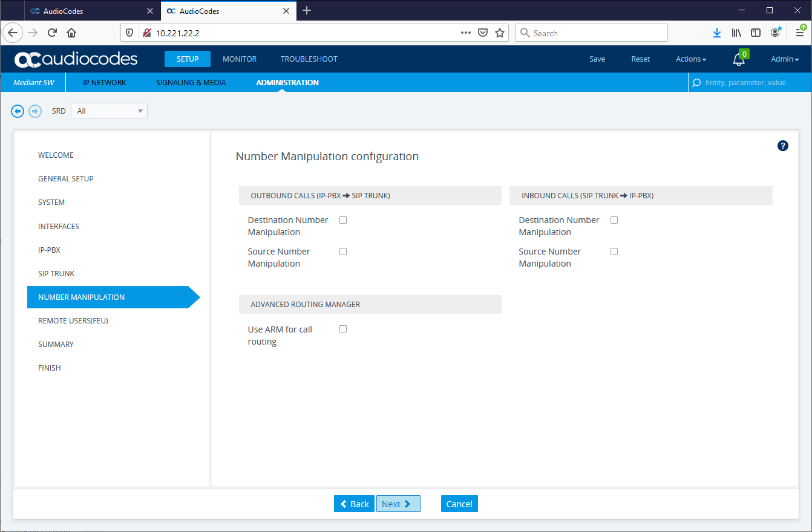Check Use ARM for call routing

[343, 329]
